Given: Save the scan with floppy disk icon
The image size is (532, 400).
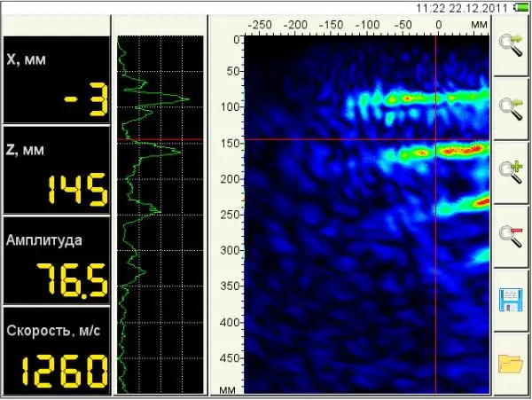Looking at the screenshot, I should click(511, 300).
